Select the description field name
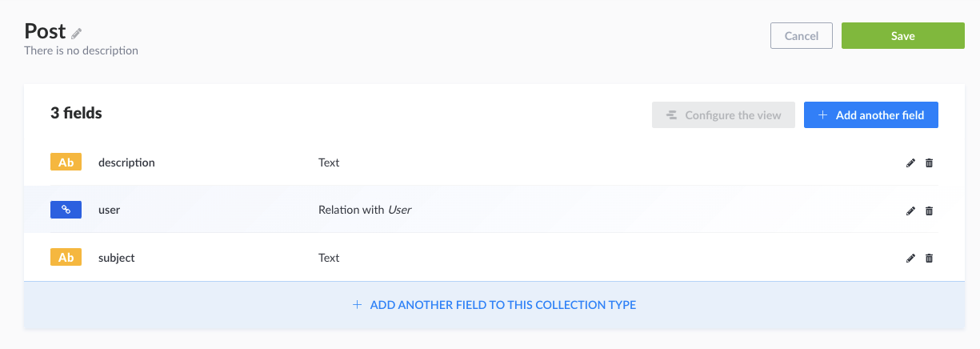The image size is (980, 349). [x=126, y=162]
